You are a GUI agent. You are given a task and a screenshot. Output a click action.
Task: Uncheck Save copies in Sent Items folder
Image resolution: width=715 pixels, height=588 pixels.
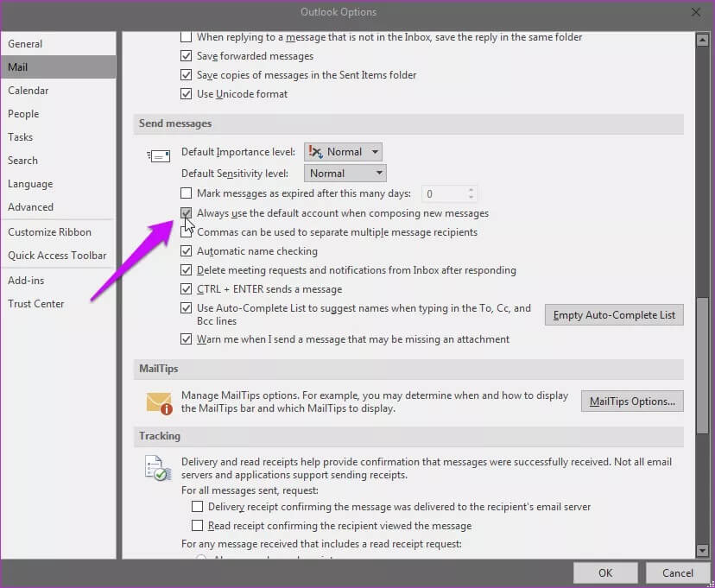(186, 75)
